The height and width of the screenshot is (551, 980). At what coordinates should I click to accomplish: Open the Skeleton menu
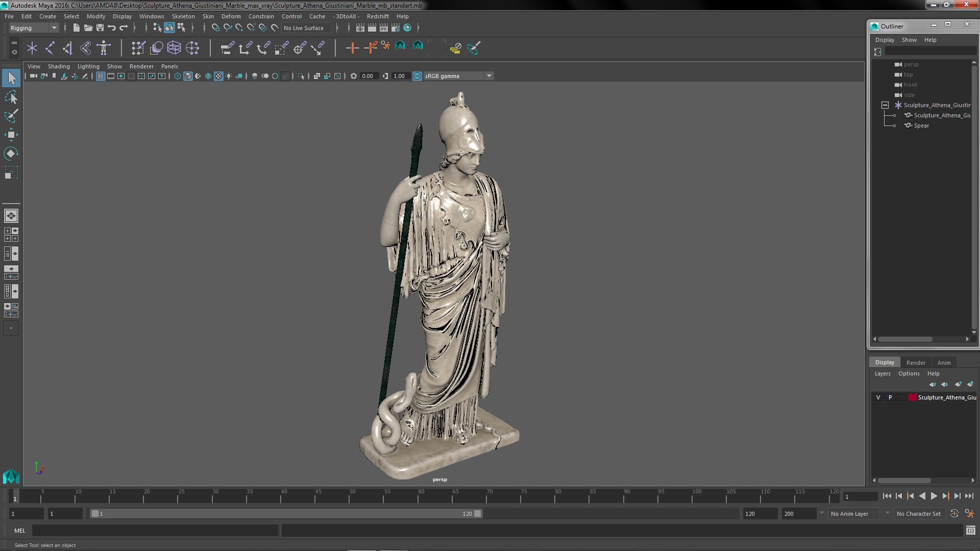(183, 16)
